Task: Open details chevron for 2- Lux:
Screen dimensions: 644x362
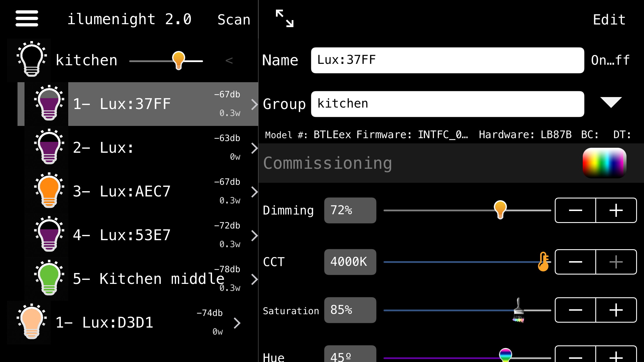Action: point(254,148)
